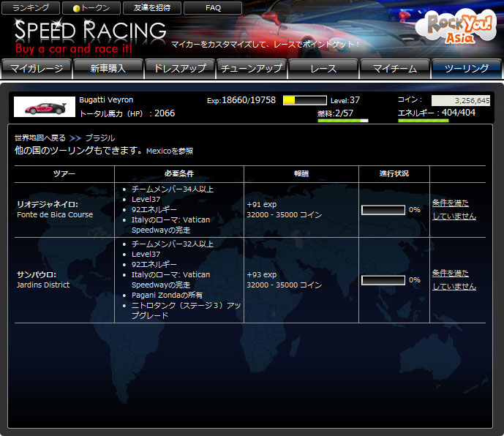Viewport: 504px width, 436px height.
Task: Open the トークン token button
Action: click(91, 8)
